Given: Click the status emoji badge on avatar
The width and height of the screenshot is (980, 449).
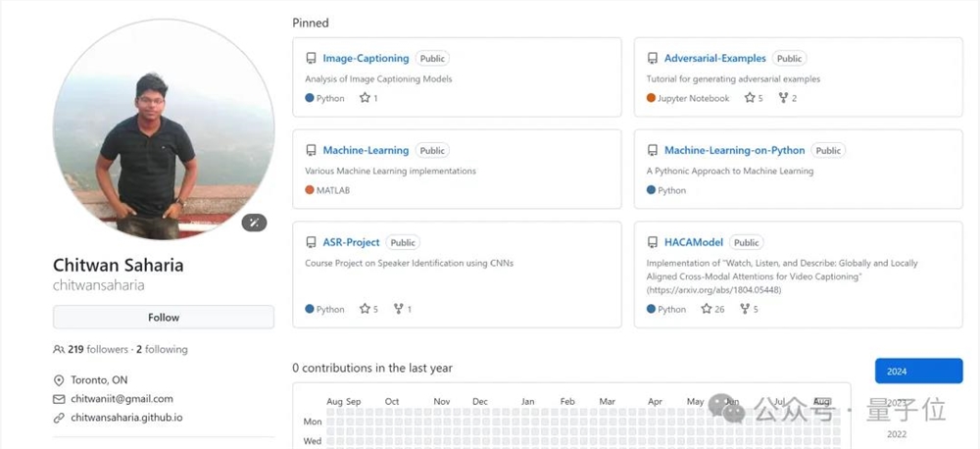Looking at the screenshot, I should tap(254, 223).
